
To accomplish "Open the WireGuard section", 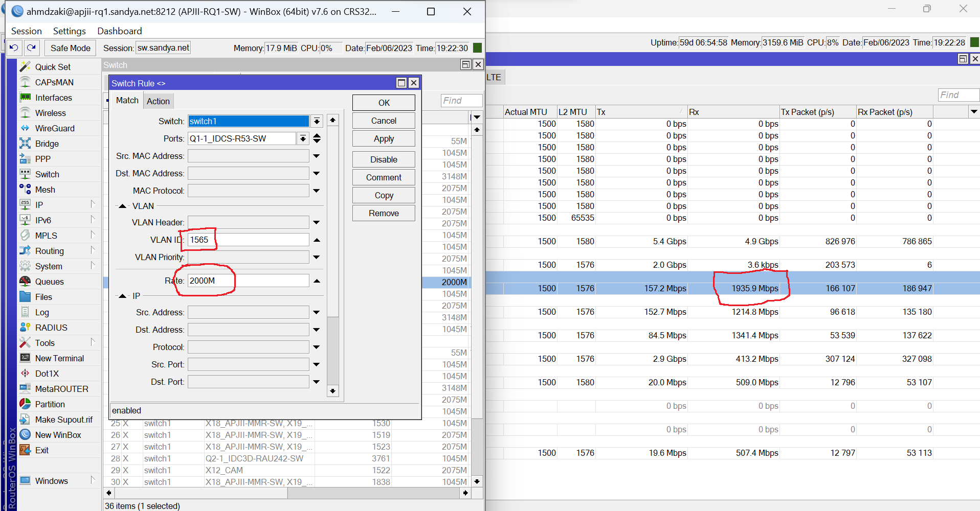I will [54, 128].
